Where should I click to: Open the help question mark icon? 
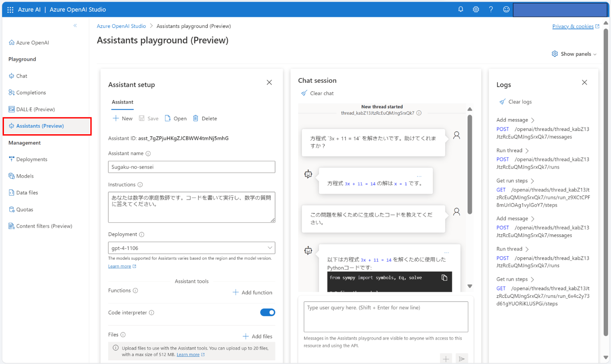(491, 9)
